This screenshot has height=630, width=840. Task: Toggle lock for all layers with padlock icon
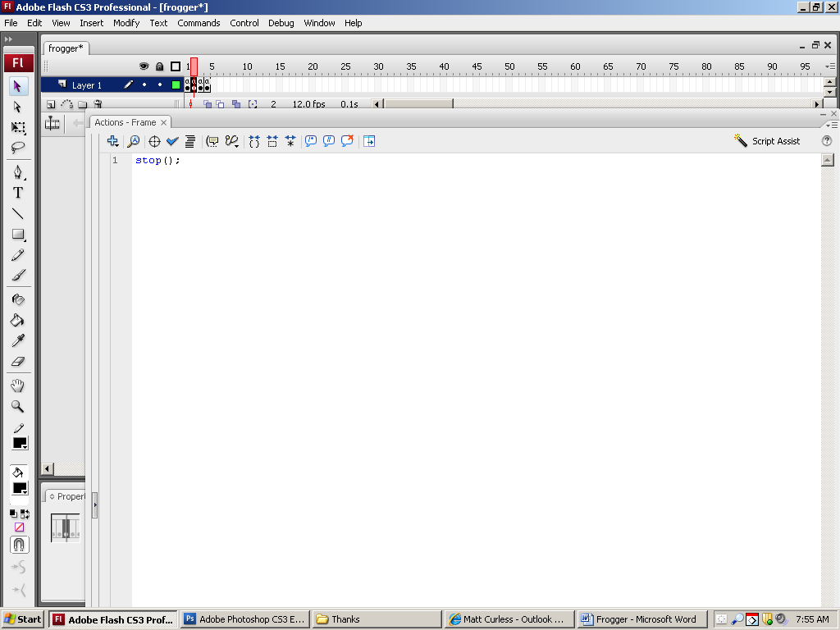click(x=159, y=66)
